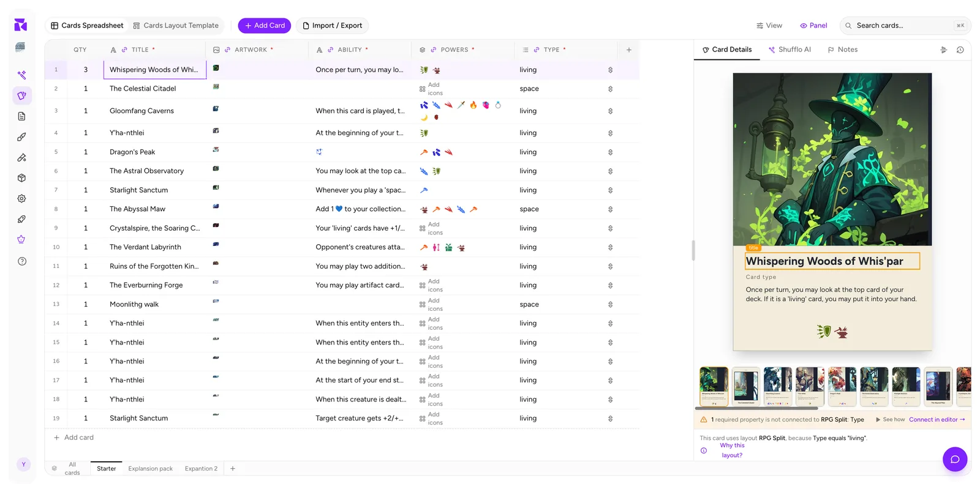Follow the Connect in editor link
This screenshot has width=980, height=484.
point(937,420)
